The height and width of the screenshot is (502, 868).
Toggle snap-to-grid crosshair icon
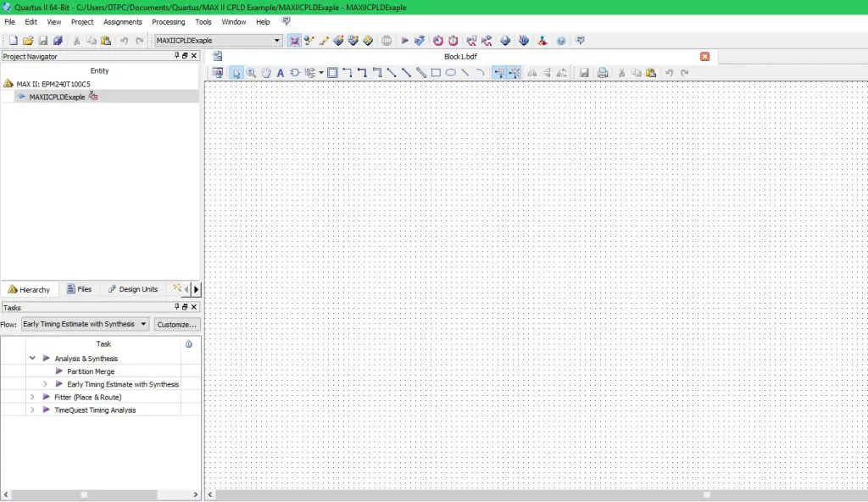(515, 73)
